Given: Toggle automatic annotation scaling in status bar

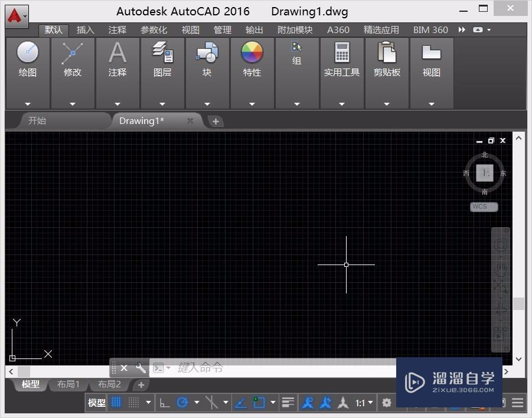Looking at the screenshot, I should [325, 403].
